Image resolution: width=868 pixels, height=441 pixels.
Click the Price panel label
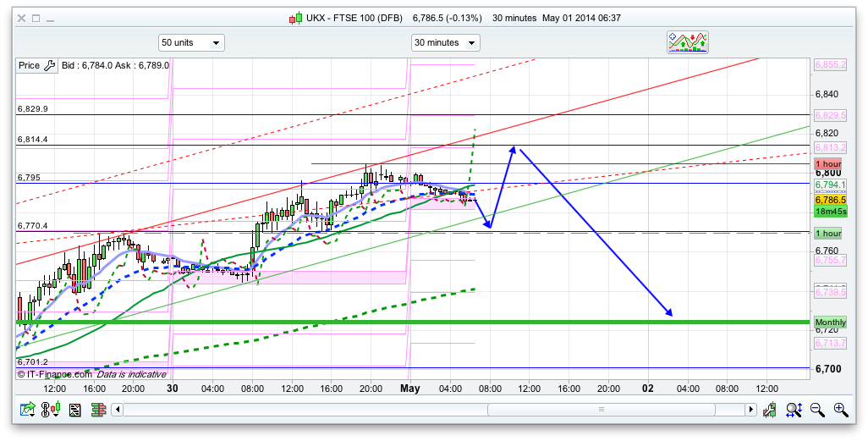[29, 65]
